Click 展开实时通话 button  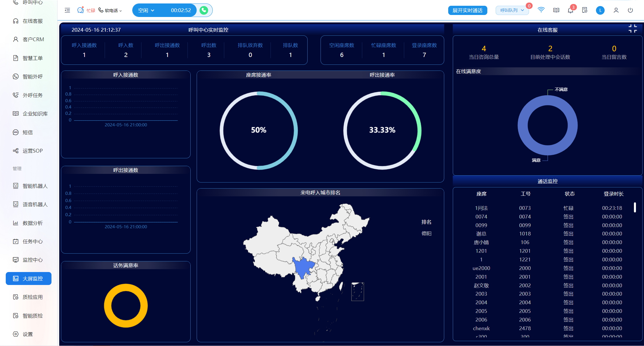click(467, 10)
